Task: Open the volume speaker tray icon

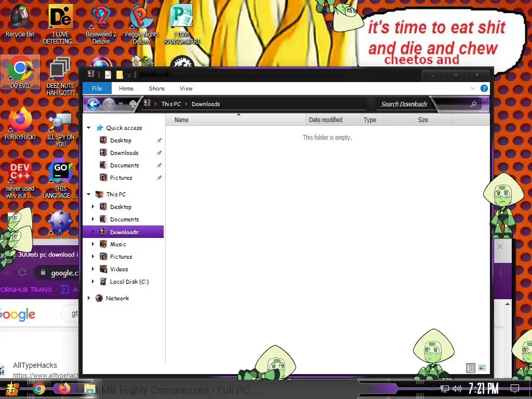Action: pos(457,389)
